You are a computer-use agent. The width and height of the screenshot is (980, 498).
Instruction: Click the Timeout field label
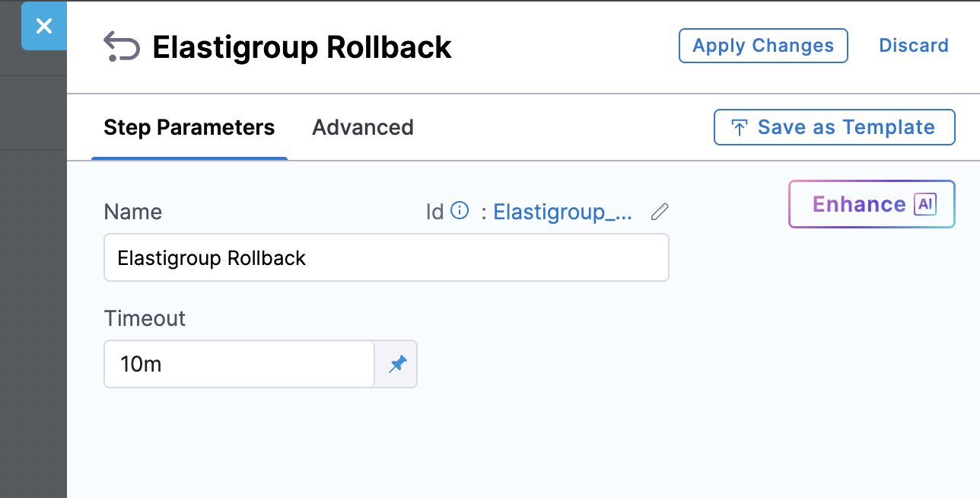pos(145,318)
